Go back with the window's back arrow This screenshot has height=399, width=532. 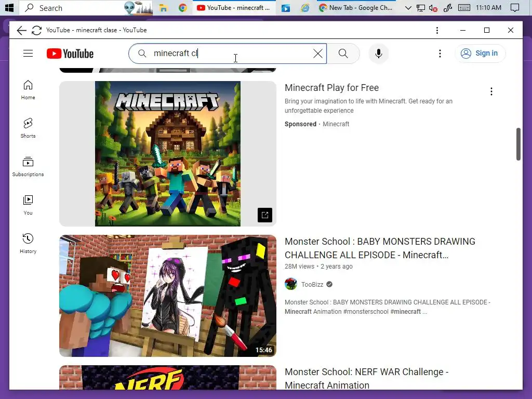(21, 30)
